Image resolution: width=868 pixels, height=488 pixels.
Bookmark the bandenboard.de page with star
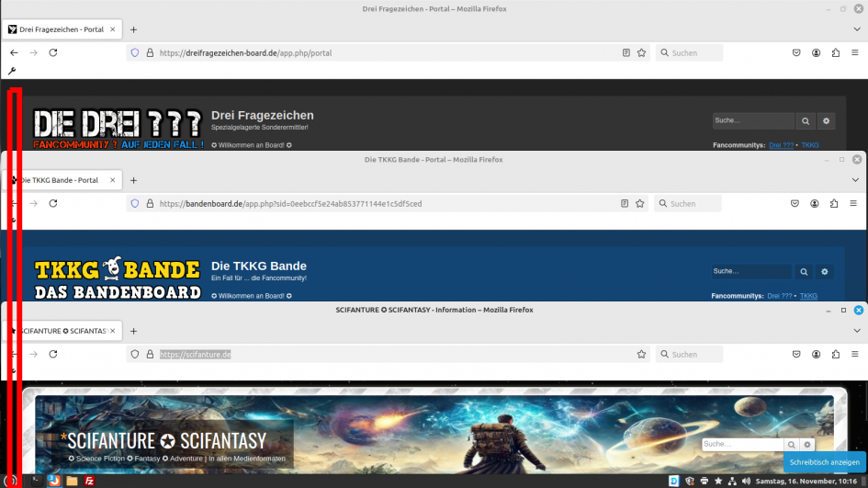point(640,204)
